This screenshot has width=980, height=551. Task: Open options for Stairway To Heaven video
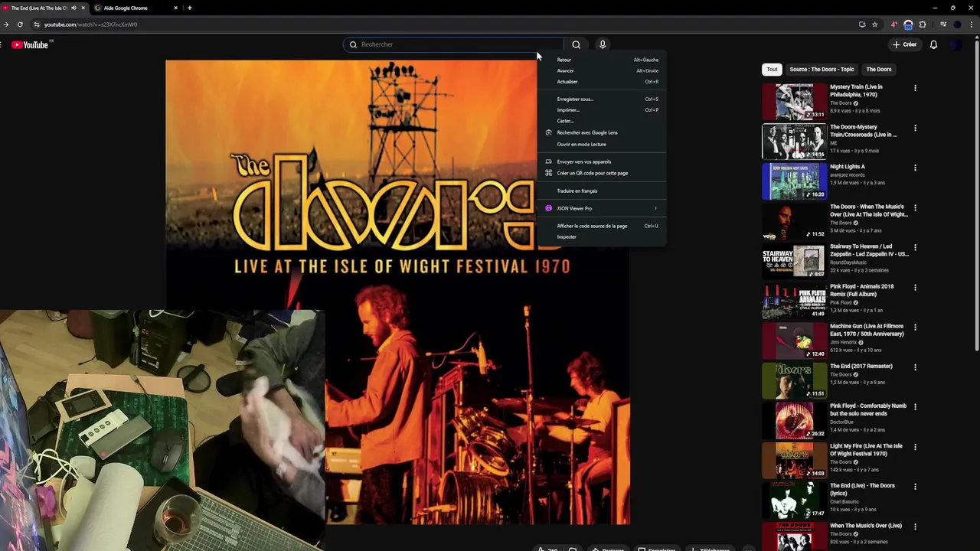[915, 247]
